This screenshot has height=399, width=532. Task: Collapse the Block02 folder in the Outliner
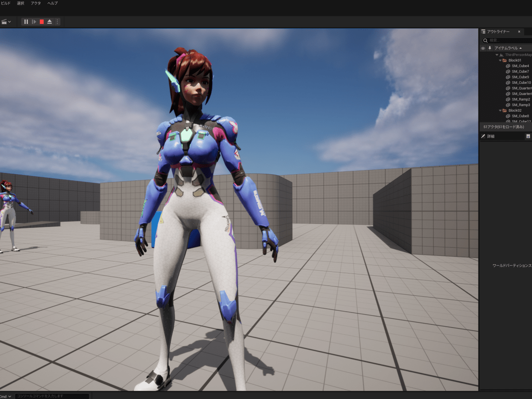click(500, 110)
